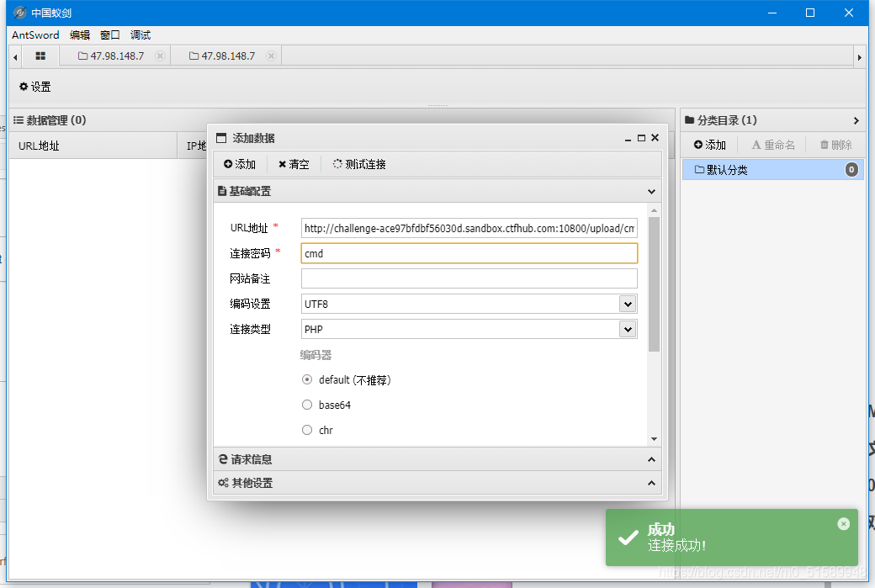The image size is (875, 588).
Task: Click 删除 in the 分类目录 panel
Action: 836,145
